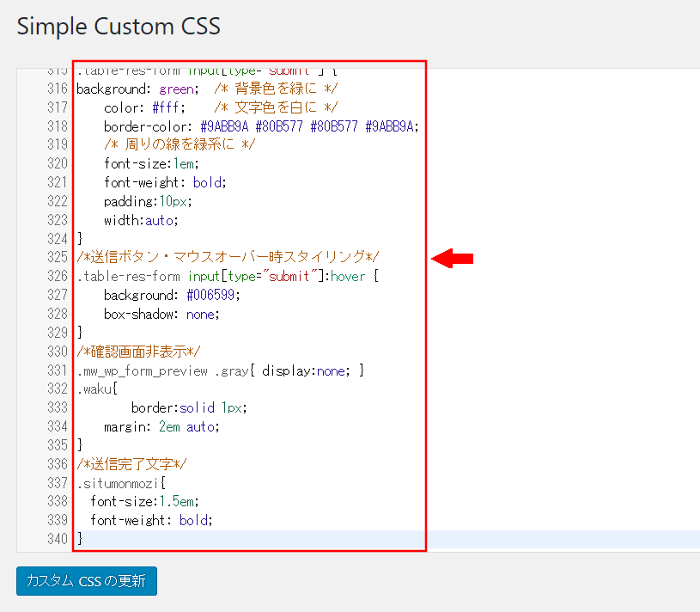Click the "box-shadow: none;" declaration
Image resolution: width=700 pixels, height=612 pixels.
161,314
